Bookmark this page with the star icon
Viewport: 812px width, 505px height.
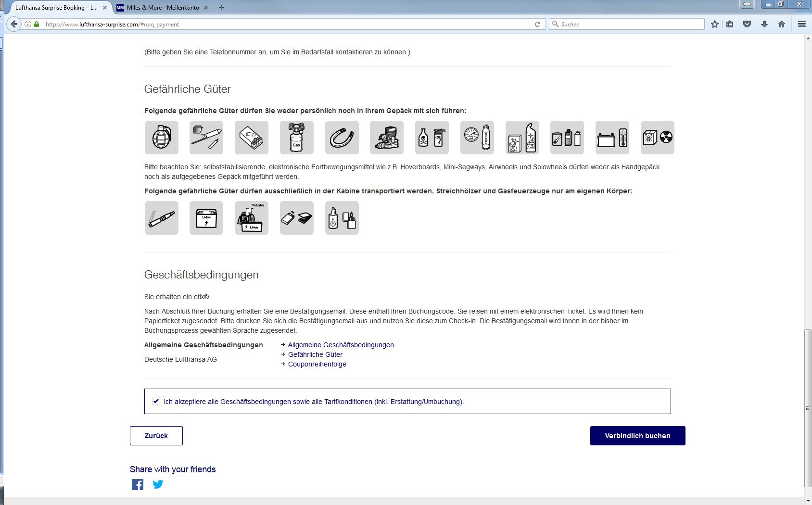coord(715,24)
